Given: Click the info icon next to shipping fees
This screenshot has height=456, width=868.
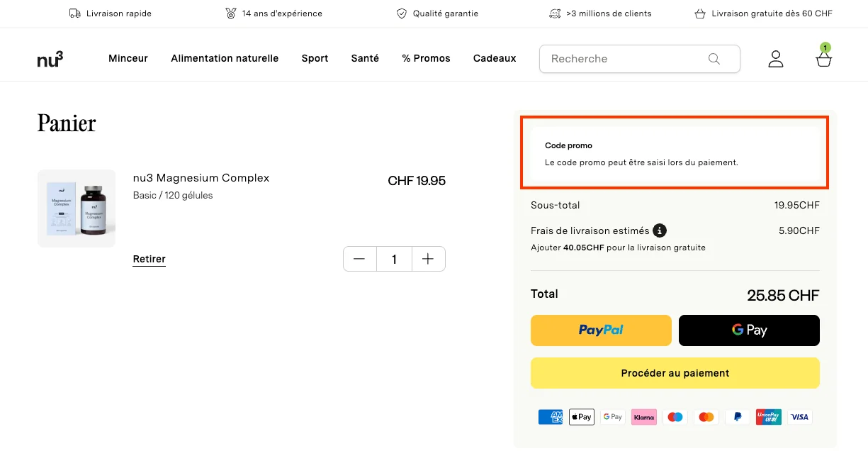Looking at the screenshot, I should (660, 230).
